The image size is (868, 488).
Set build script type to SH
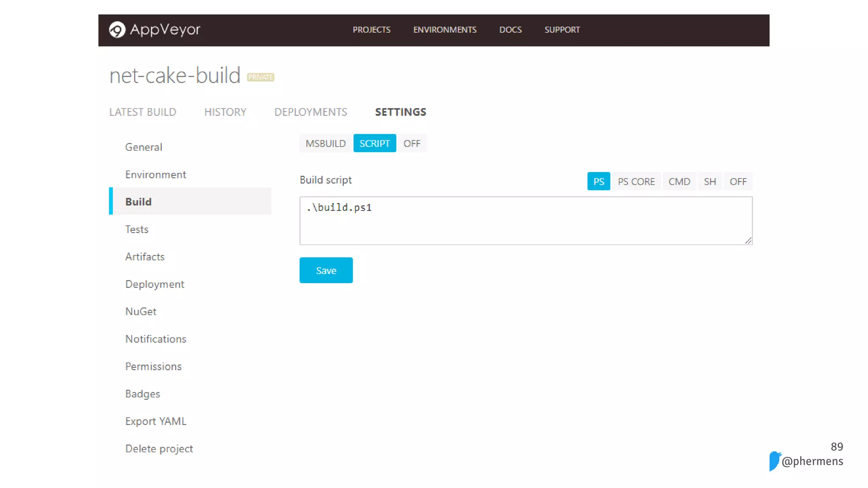(x=709, y=182)
